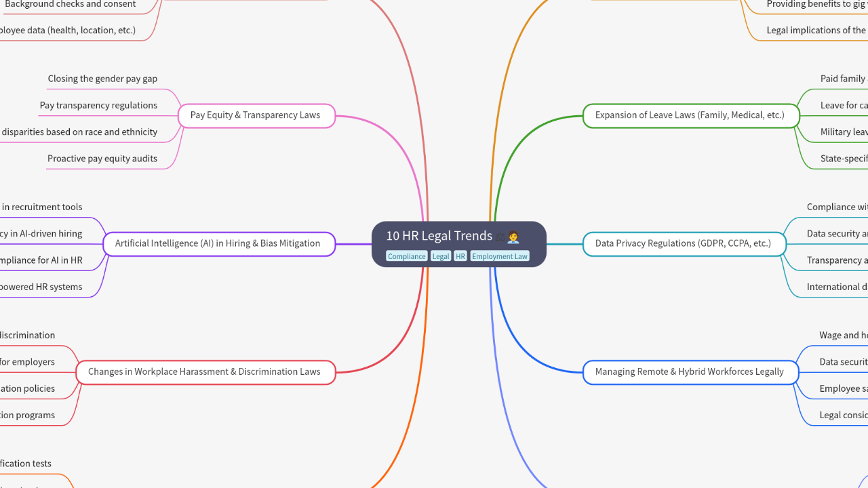Click "Data security a" under Data Privacy Regulations
Image resolution: width=868 pixels, height=488 pixels.
click(x=837, y=234)
